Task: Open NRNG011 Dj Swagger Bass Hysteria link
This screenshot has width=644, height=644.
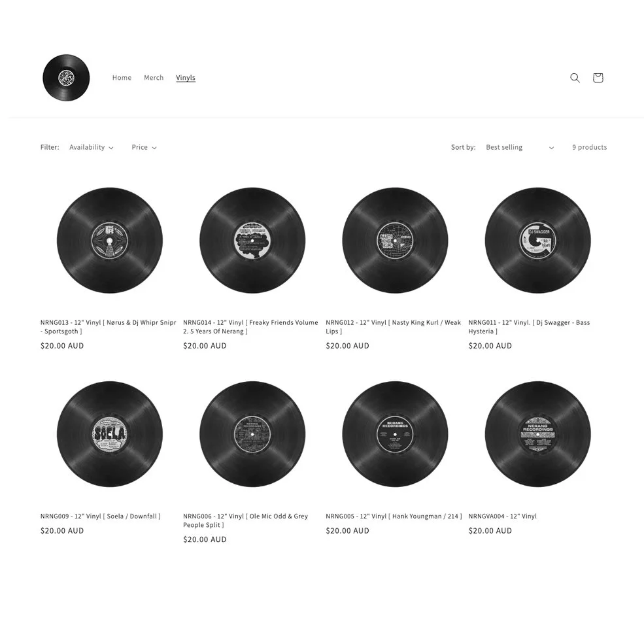Action: point(529,327)
